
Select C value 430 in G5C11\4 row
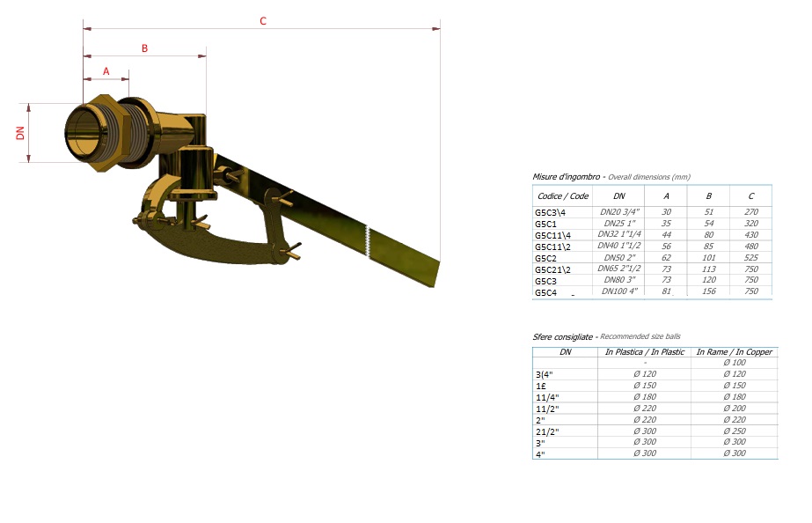(751, 235)
